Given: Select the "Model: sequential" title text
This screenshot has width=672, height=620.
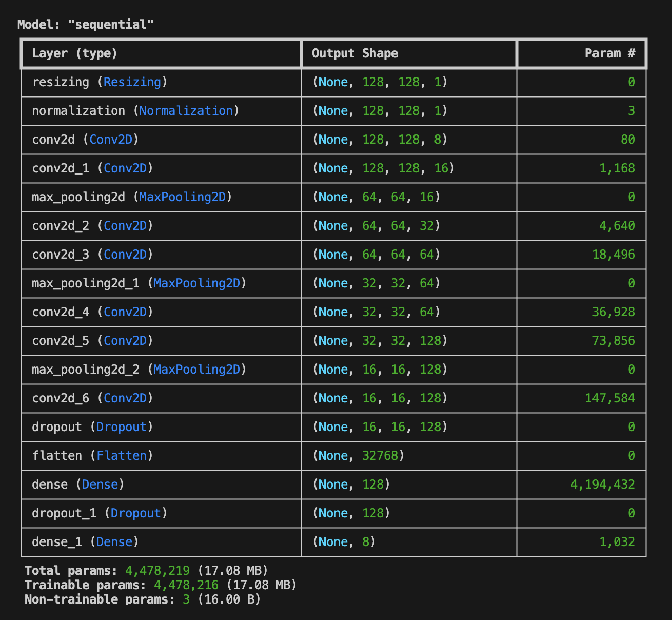Looking at the screenshot, I should pyautogui.click(x=85, y=24).
